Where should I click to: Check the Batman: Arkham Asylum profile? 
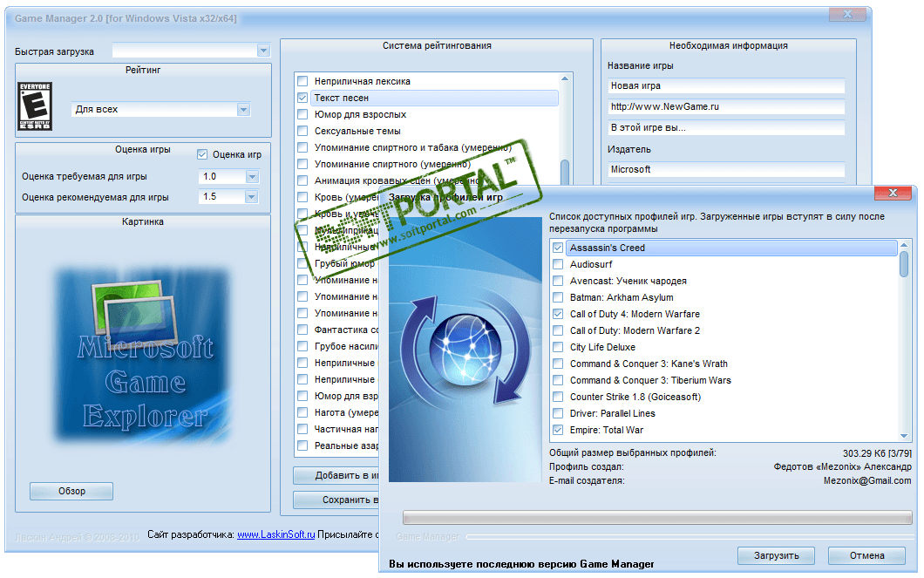[x=558, y=297]
